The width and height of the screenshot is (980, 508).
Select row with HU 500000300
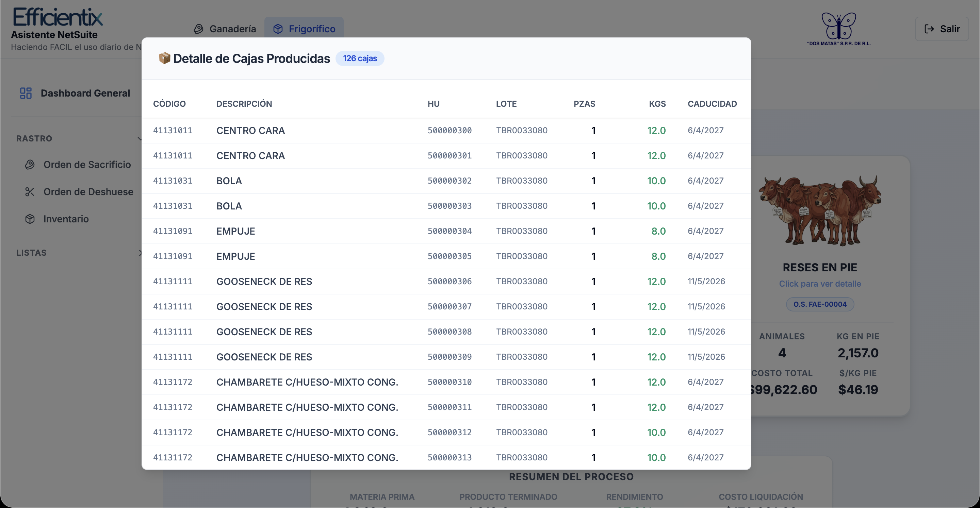(x=446, y=131)
